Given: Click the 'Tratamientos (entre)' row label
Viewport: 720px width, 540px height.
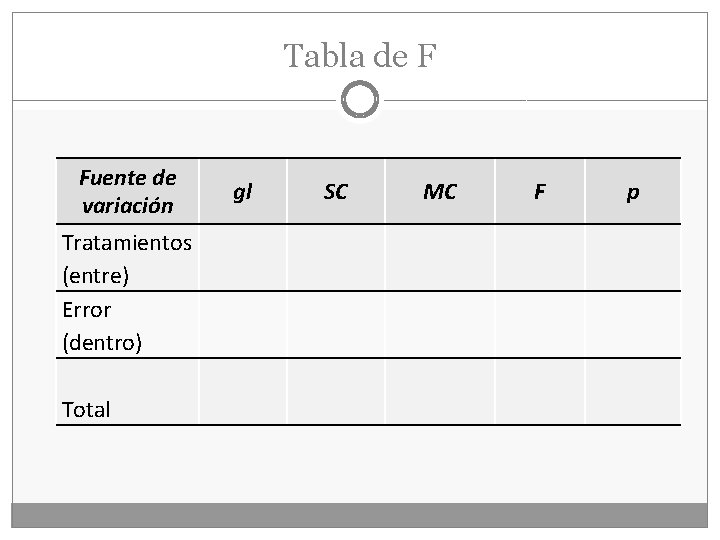Looking at the screenshot, I should tap(128, 258).
